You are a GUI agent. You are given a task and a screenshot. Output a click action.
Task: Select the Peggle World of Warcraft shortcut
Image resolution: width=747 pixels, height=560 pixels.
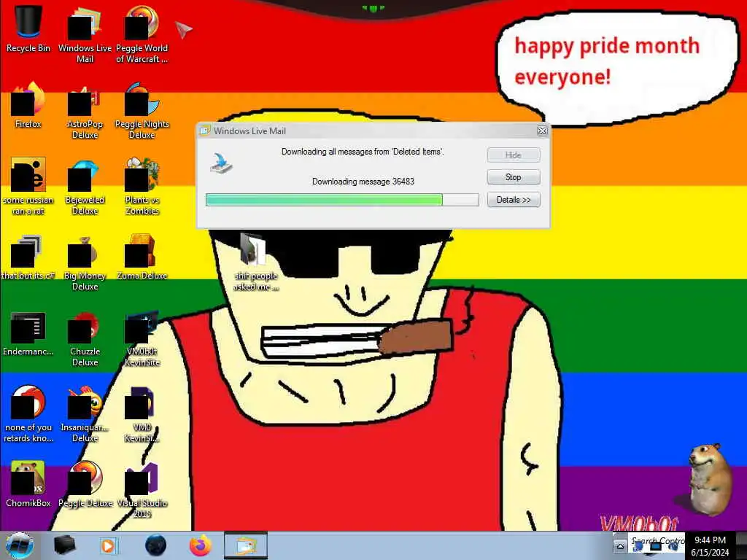pyautogui.click(x=142, y=34)
